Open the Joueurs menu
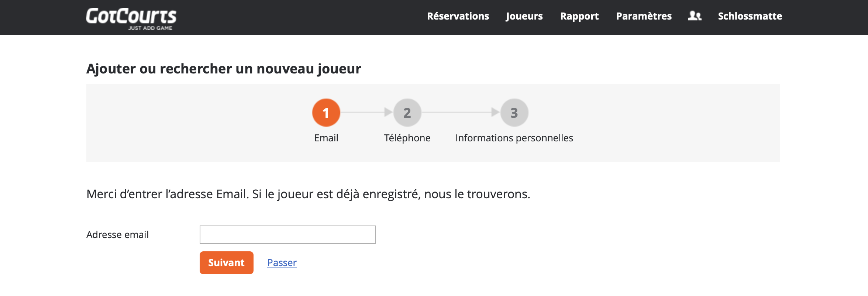The width and height of the screenshot is (868, 296). pos(524,16)
